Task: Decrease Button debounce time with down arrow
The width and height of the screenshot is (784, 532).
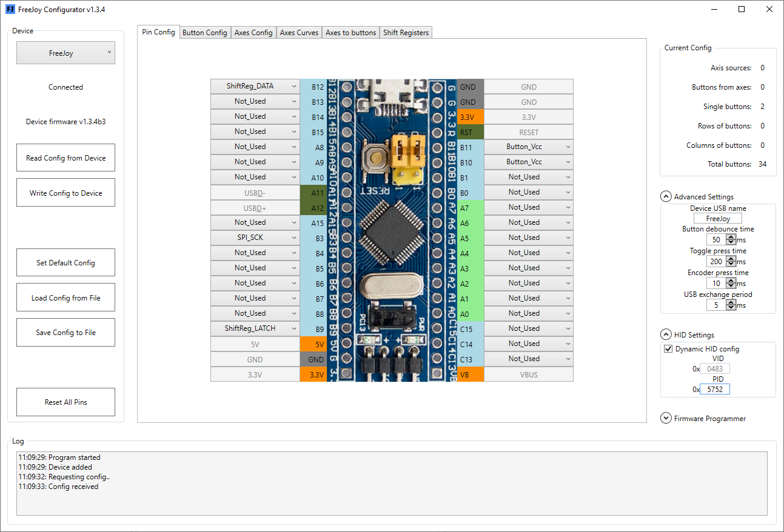Action: tap(731, 242)
